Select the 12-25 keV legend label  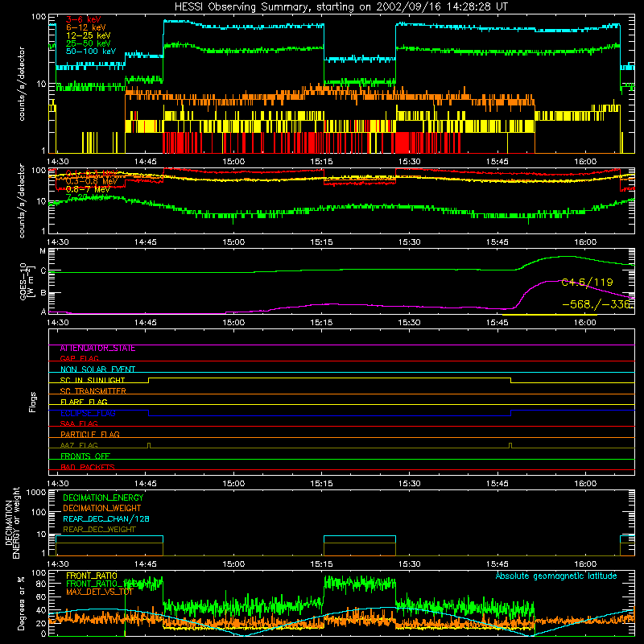[x=88, y=35]
